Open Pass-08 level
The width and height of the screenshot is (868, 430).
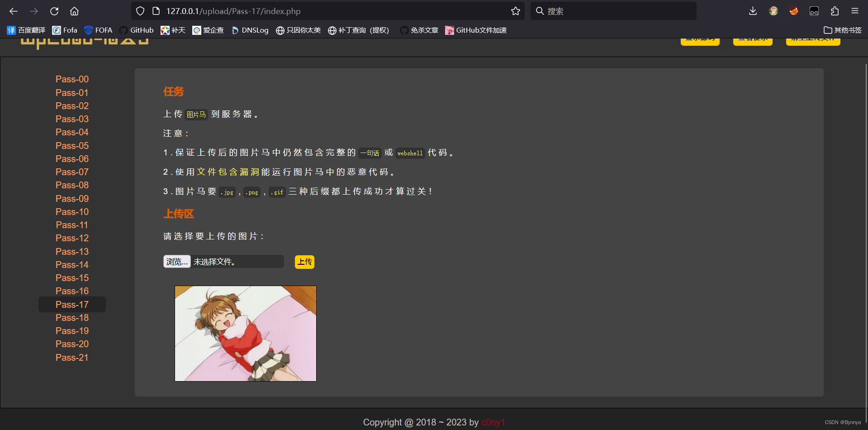72,185
